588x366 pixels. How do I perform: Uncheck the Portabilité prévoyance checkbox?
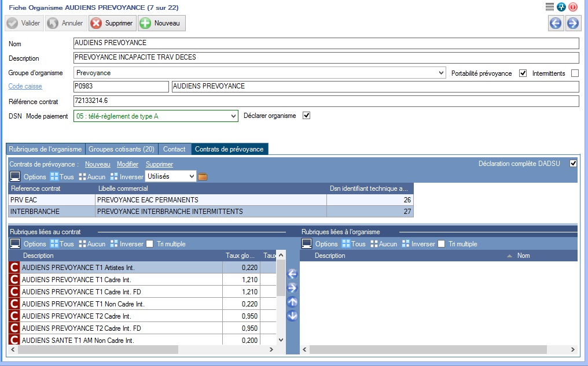pyautogui.click(x=523, y=73)
